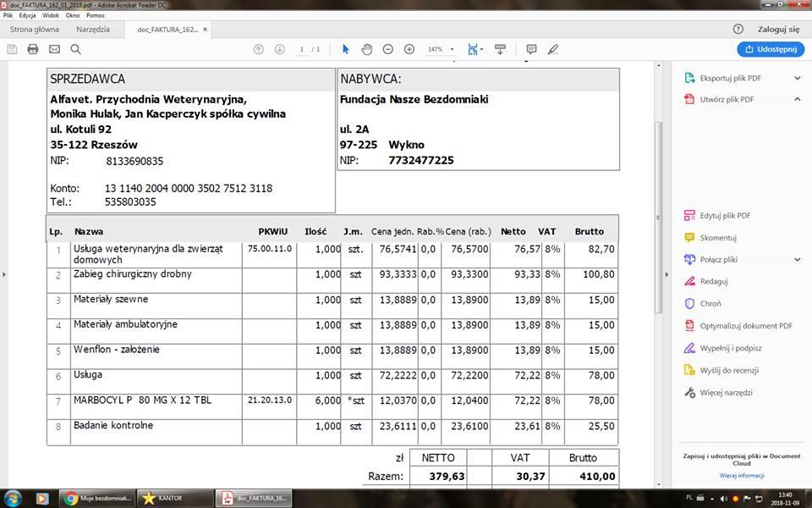
Task: Click the Udostępnij button
Action: point(771,49)
